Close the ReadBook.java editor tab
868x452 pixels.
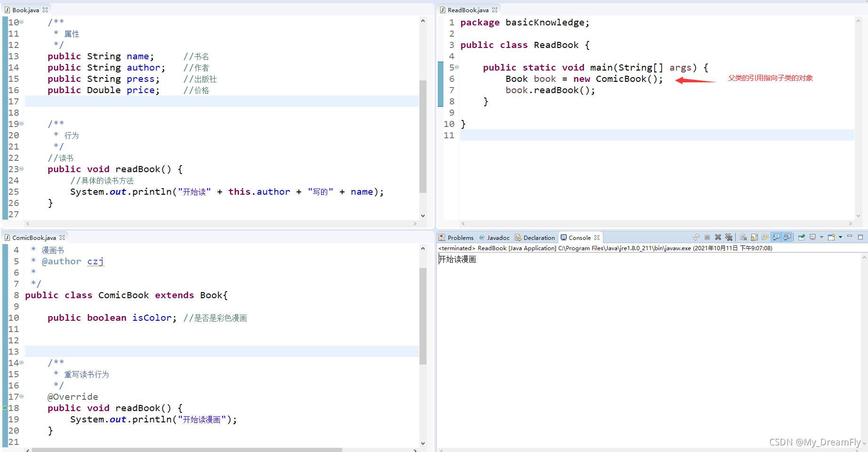point(495,10)
